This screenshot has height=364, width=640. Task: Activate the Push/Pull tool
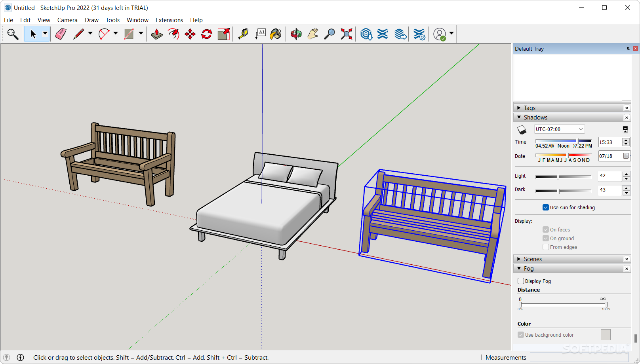157,34
